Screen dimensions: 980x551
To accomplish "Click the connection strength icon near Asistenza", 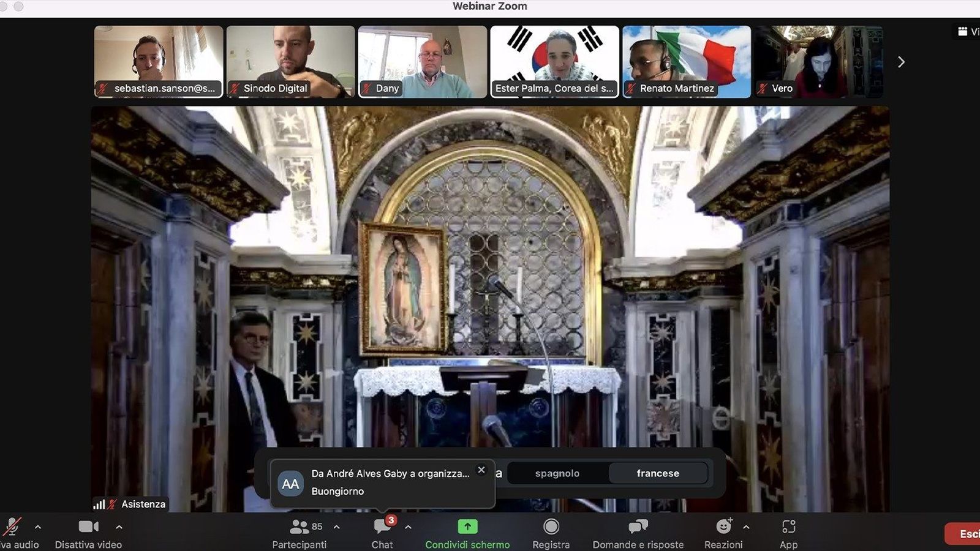I will pos(99,504).
